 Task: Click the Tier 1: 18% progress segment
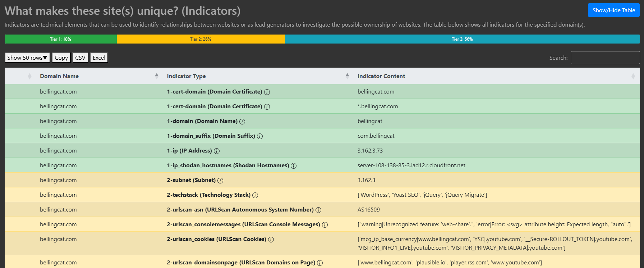click(x=61, y=39)
